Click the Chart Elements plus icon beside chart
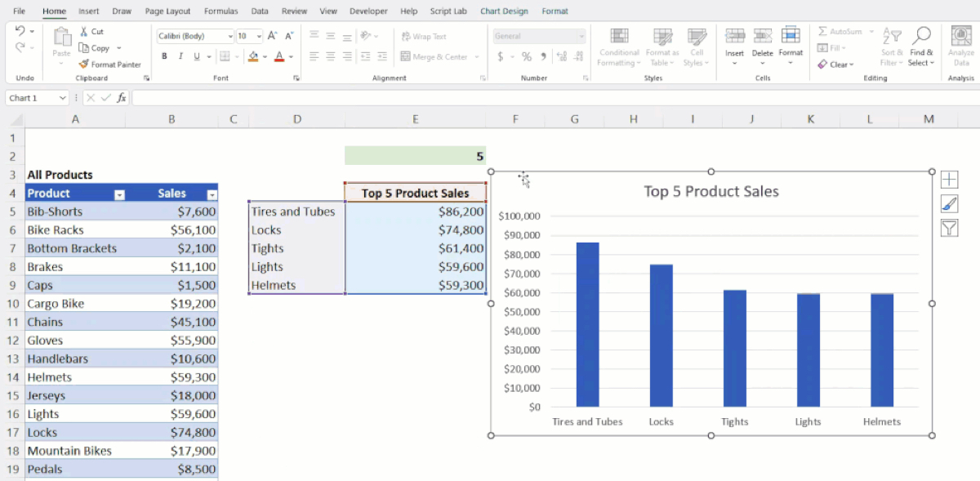Viewport: 980px width, 481px height. point(949,179)
